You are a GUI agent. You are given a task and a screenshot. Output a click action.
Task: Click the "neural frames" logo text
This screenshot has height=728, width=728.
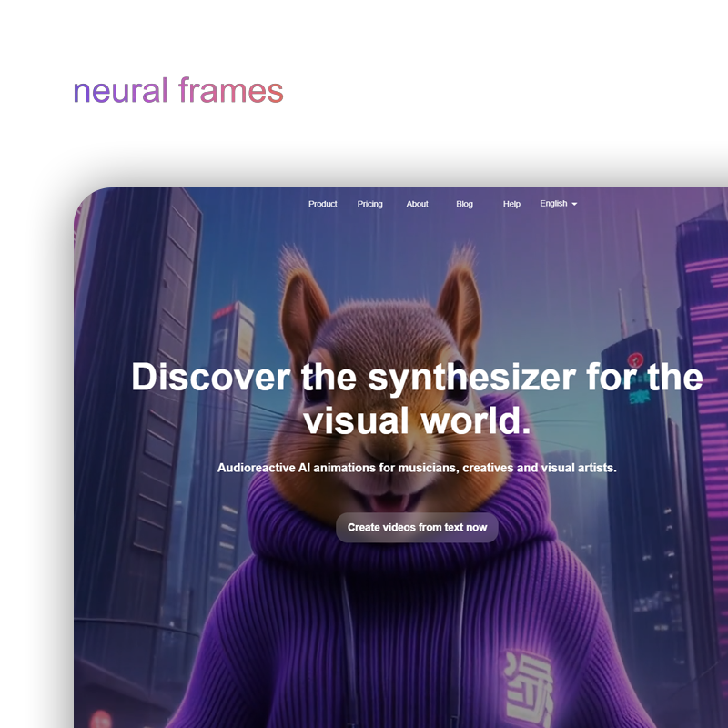[178, 90]
